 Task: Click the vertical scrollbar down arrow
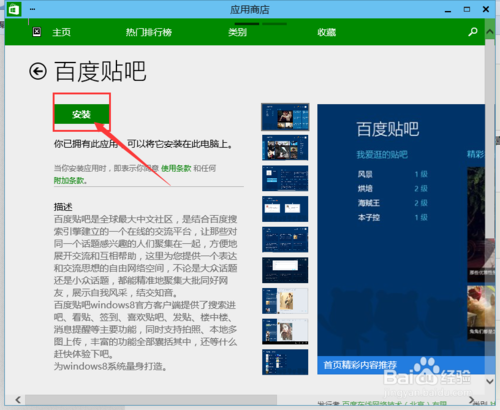[x=490, y=381]
